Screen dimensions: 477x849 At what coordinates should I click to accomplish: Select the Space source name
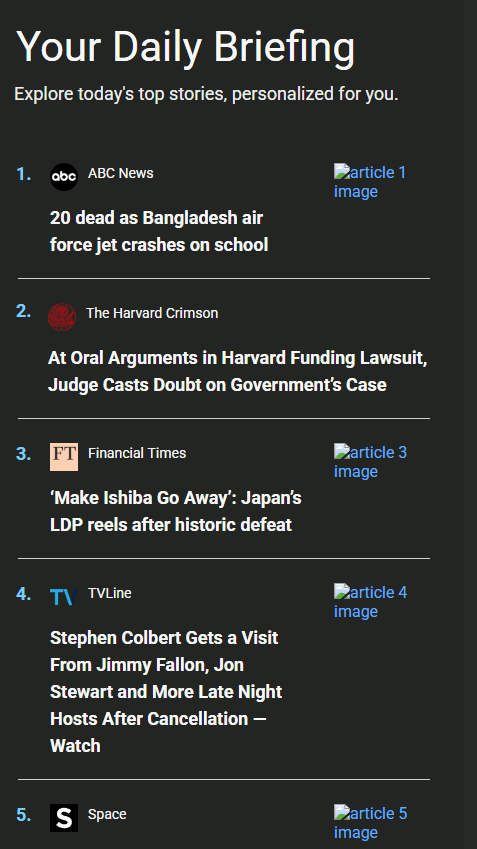coord(107,814)
